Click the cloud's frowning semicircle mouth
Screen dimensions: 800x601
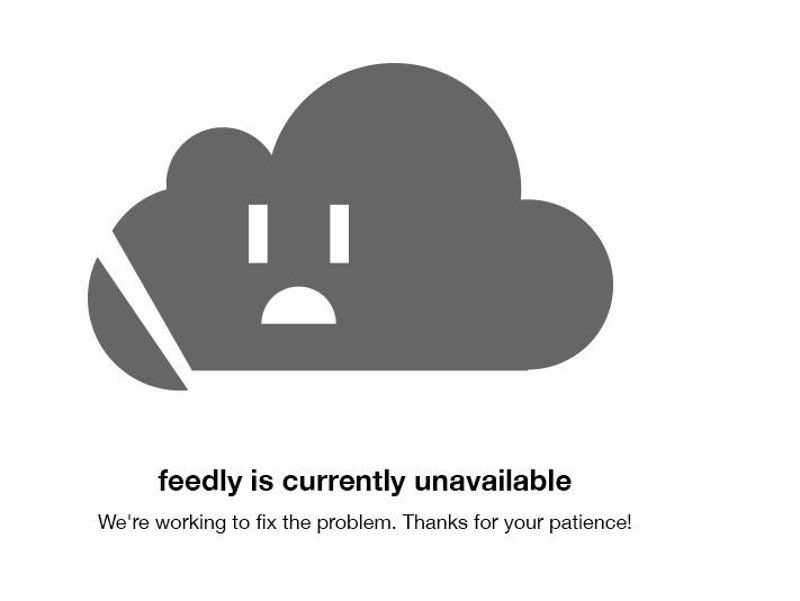point(298,305)
